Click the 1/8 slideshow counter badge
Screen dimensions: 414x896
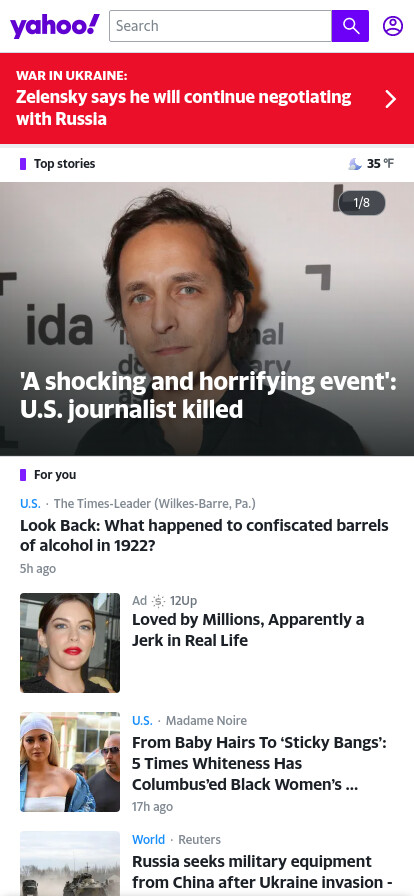tap(361, 203)
